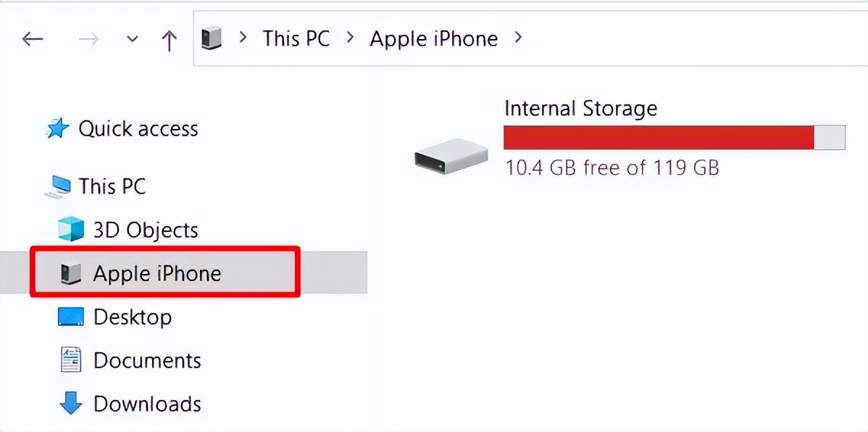Open the Internal Storage label

pos(580,108)
